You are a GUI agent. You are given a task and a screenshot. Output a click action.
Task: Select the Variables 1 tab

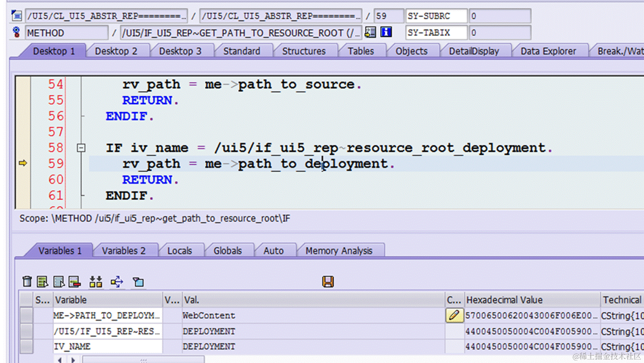tap(60, 251)
